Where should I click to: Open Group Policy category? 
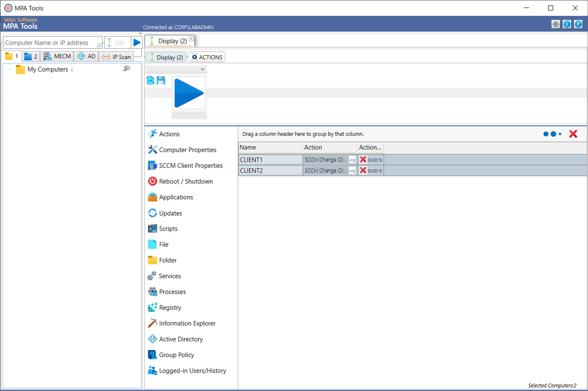point(171,355)
